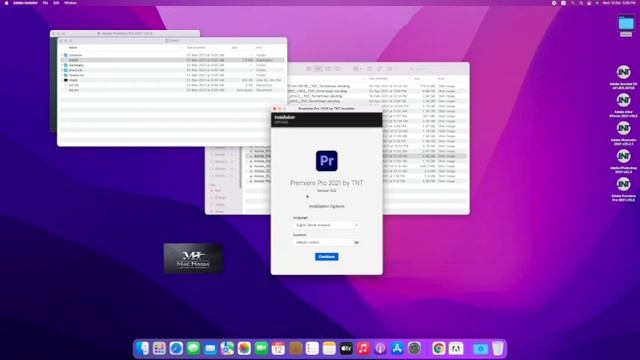Click the Pr logo in the installer
The width and height of the screenshot is (640, 360).
(327, 161)
